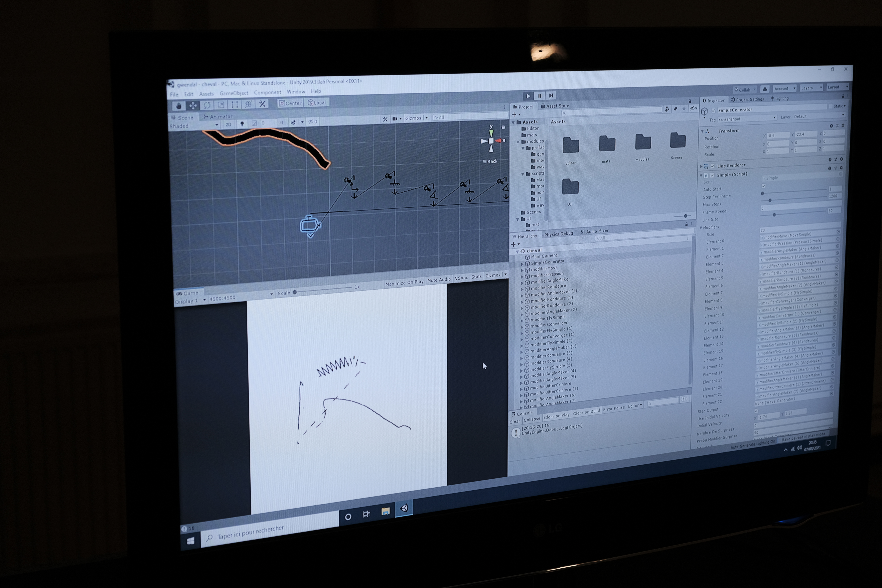Select the Move tool icon
This screenshot has width=882, height=588.
point(193,106)
